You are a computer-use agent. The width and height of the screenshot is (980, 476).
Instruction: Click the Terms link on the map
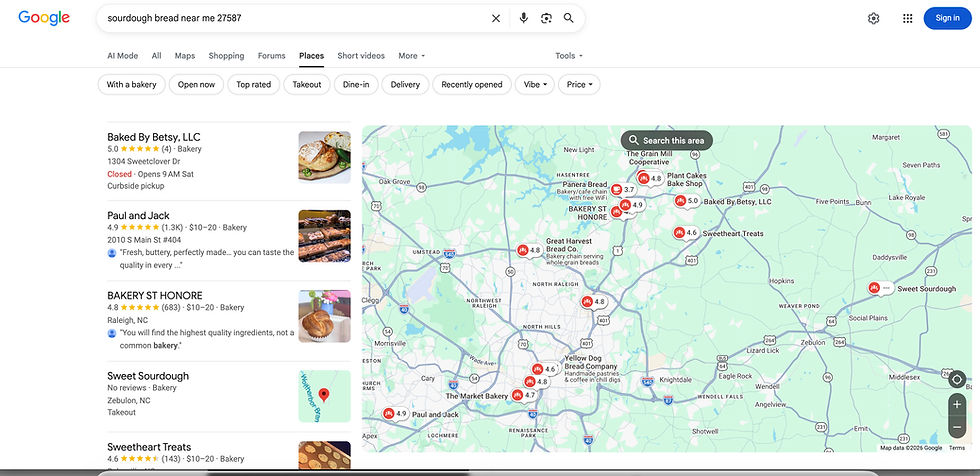pos(957,448)
